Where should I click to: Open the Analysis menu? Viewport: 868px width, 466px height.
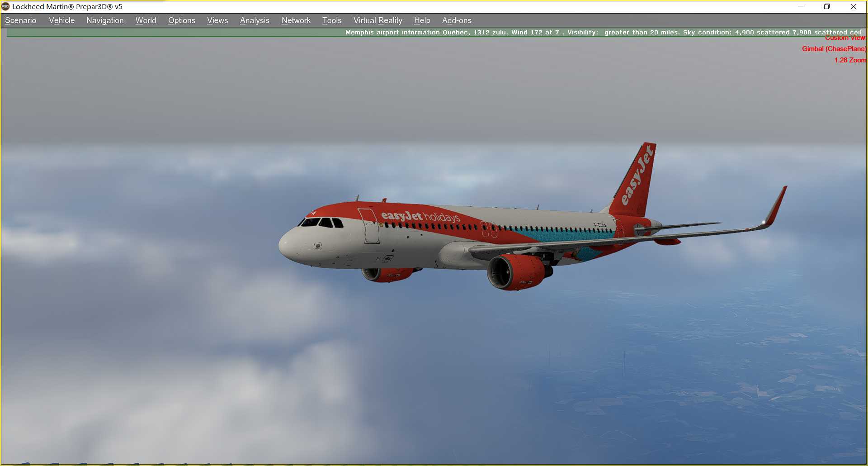[255, 20]
